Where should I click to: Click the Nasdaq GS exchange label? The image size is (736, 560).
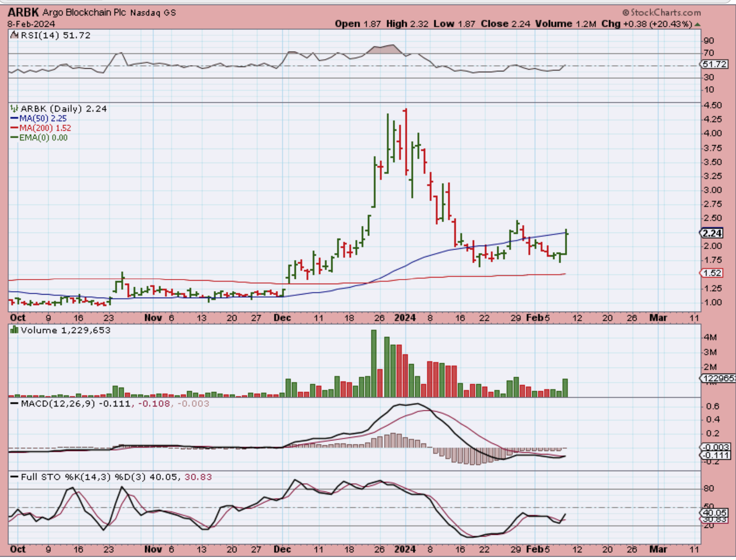coord(153,13)
